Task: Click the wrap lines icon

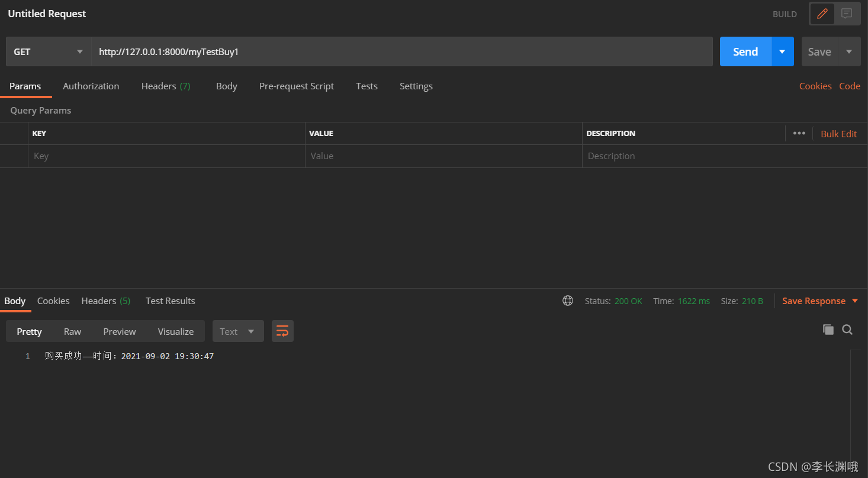Action: click(282, 331)
